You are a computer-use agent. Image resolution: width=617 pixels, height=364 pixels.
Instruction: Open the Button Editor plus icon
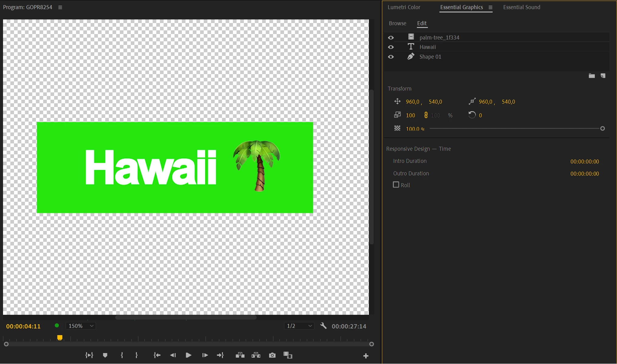pos(366,356)
